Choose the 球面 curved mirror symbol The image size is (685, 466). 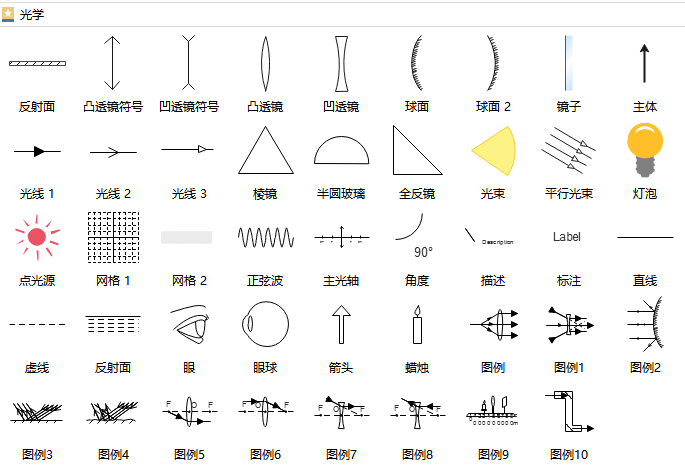(x=417, y=63)
